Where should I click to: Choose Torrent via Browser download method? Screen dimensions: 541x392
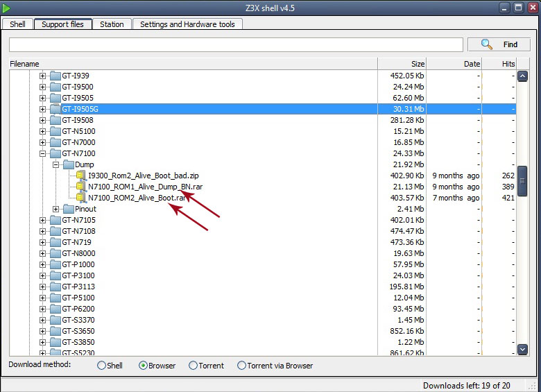click(x=241, y=366)
